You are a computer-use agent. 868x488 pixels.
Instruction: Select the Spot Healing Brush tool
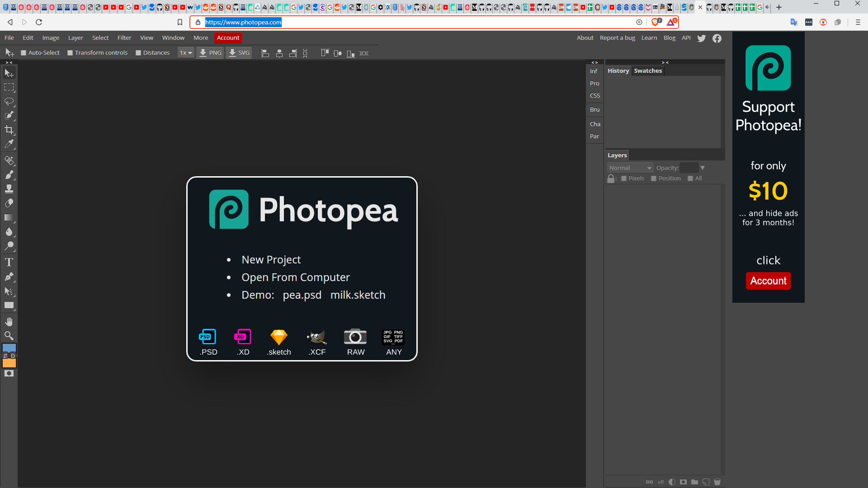(x=9, y=160)
